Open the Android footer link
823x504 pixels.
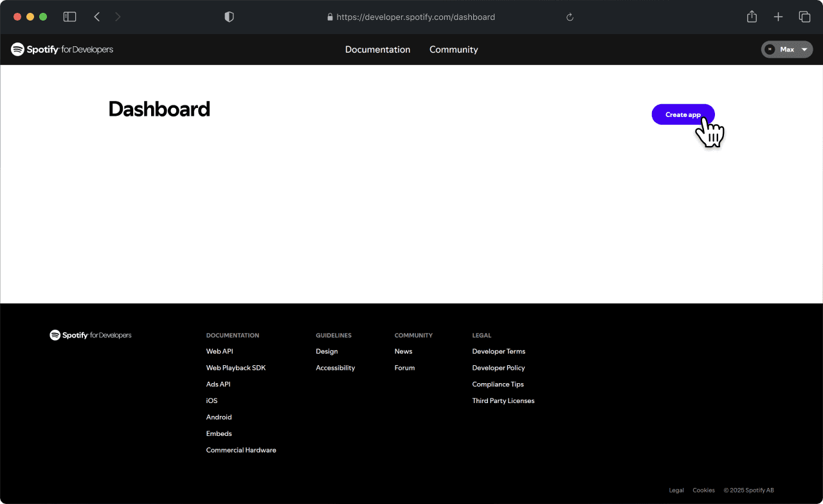pos(219,417)
